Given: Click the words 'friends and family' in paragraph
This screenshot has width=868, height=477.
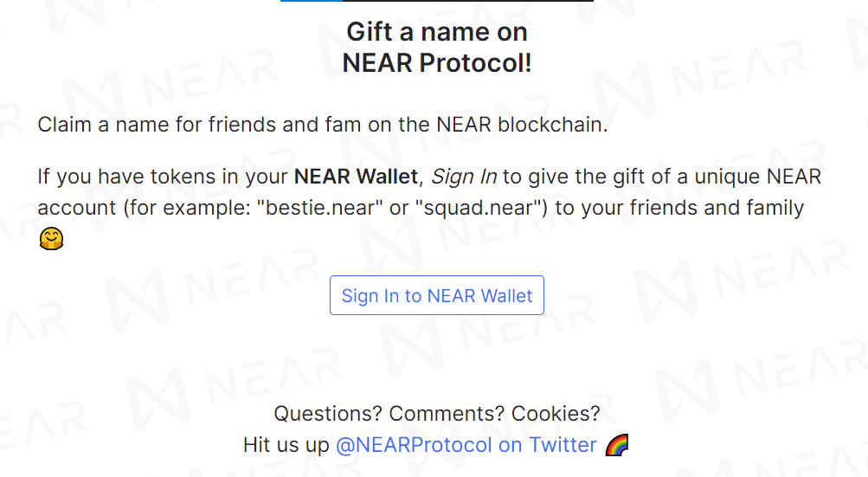Looking at the screenshot, I should [x=717, y=208].
